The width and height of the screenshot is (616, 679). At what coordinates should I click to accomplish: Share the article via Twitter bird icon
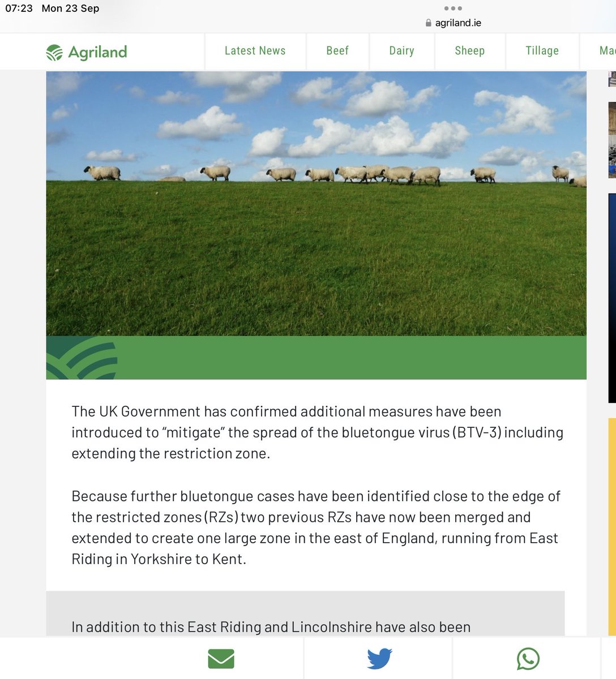coord(379,659)
